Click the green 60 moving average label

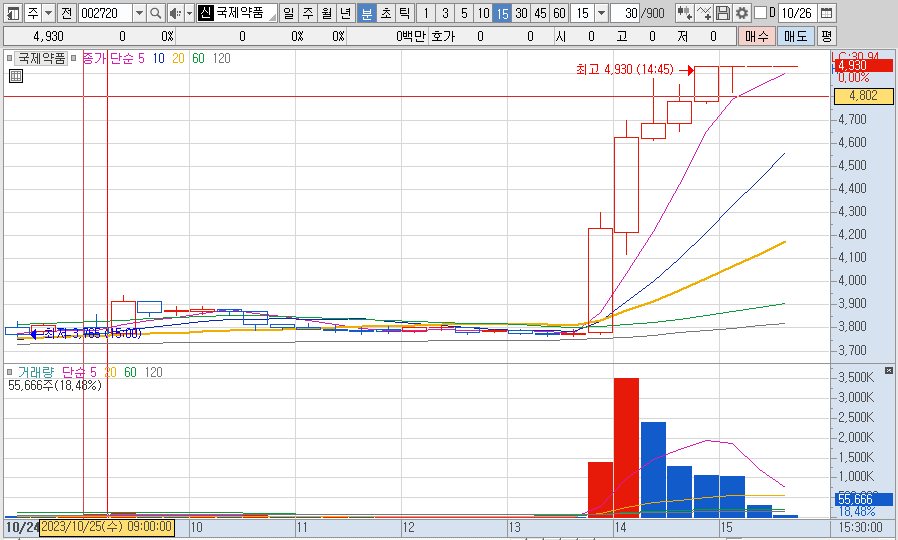click(198, 58)
